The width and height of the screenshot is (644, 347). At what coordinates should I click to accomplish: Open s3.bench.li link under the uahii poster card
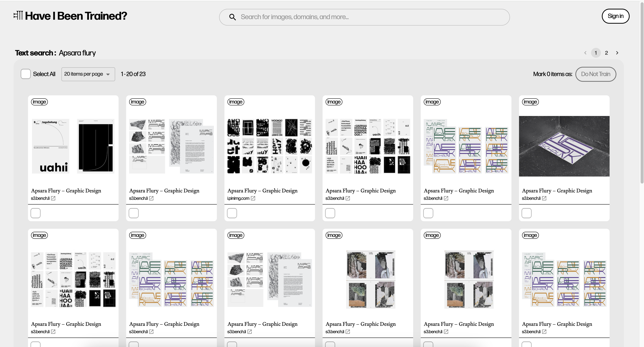point(40,198)
